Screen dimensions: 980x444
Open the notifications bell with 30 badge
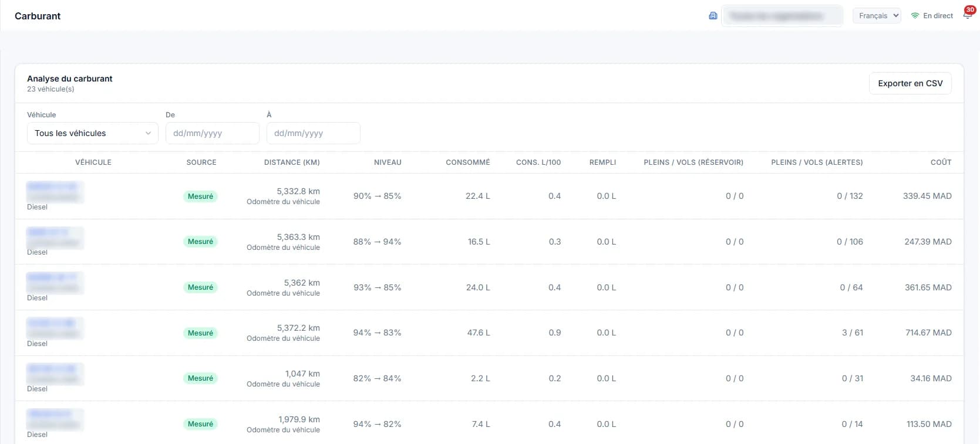point(967,15)
